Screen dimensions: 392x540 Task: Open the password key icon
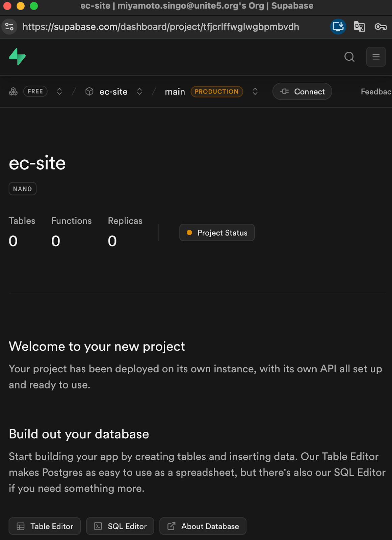(x=381, y=27)
